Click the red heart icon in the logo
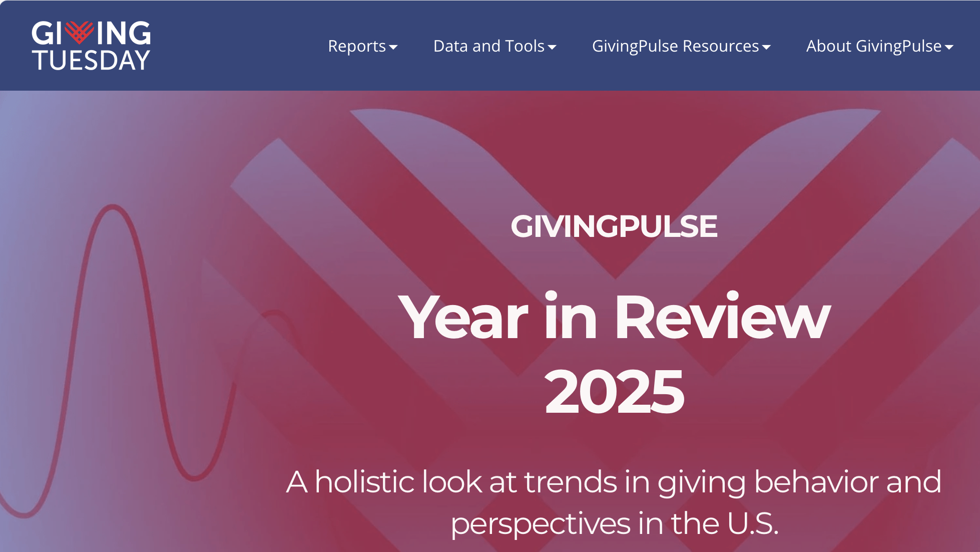The width and height of the screenshot is (980, 552). pyautogui.click(x=79, y=32)
